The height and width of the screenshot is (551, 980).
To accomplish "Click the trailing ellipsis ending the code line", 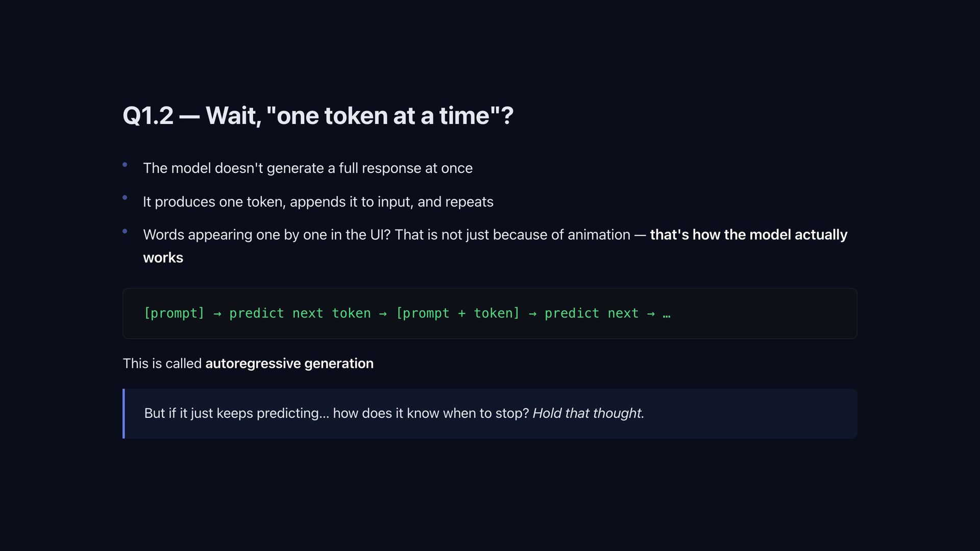I will [667, 314].
